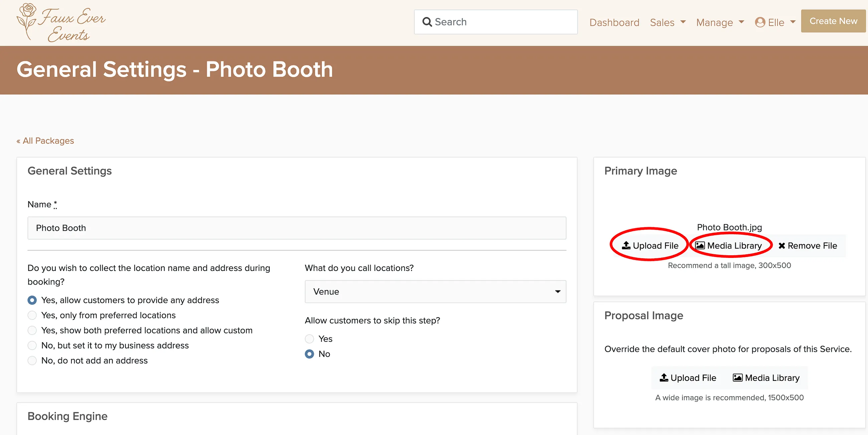Open the Dashboard page
868x435 pixels.
614,22
